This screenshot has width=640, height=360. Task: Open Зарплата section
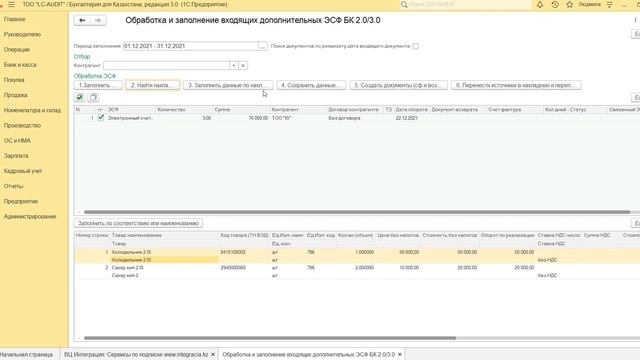point(16,156)
